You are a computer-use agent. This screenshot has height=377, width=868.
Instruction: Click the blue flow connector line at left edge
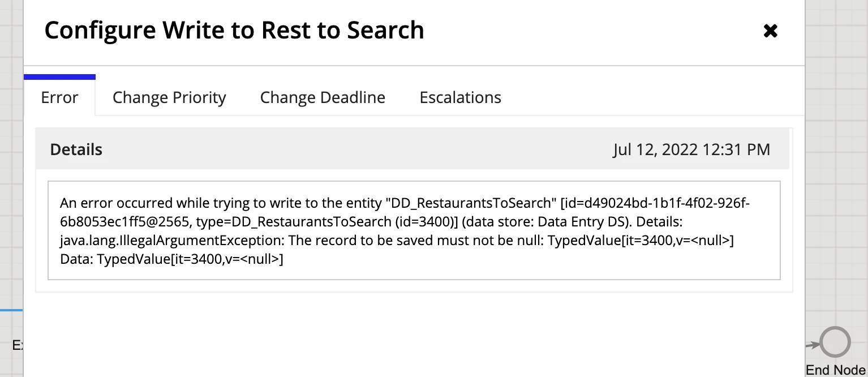tap(11, 310)
